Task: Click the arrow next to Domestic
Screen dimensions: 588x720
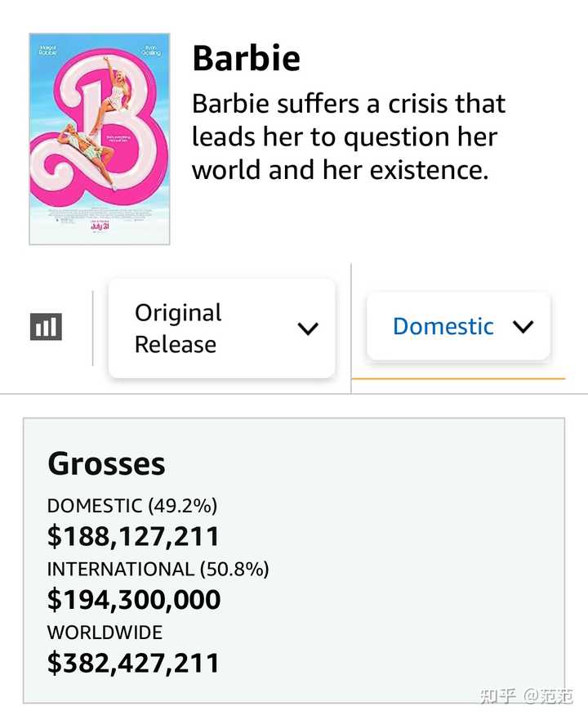Action: [523, 326]
